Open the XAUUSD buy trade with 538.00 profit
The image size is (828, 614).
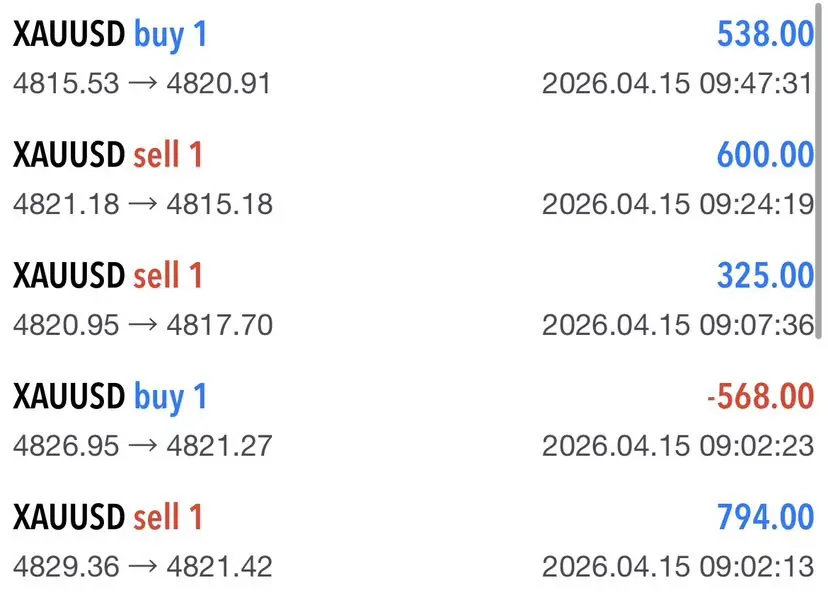(x=413, y=59)
